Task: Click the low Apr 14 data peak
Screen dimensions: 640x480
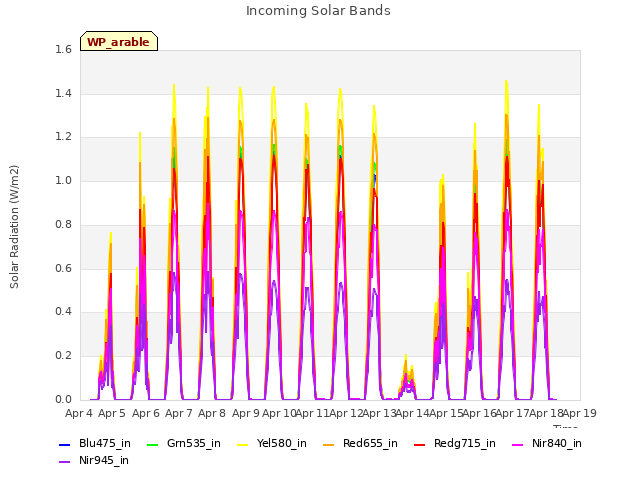Action: pyautogui.click(x=407, y=378)
